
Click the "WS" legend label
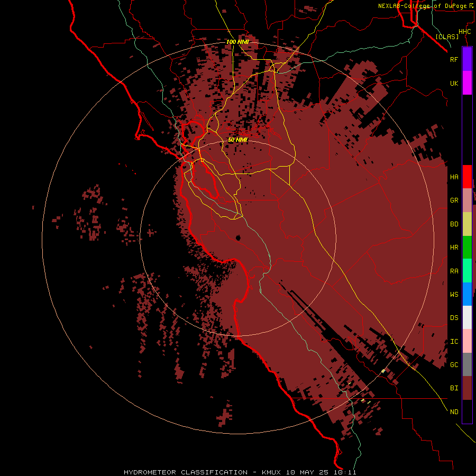coord(454,294)
